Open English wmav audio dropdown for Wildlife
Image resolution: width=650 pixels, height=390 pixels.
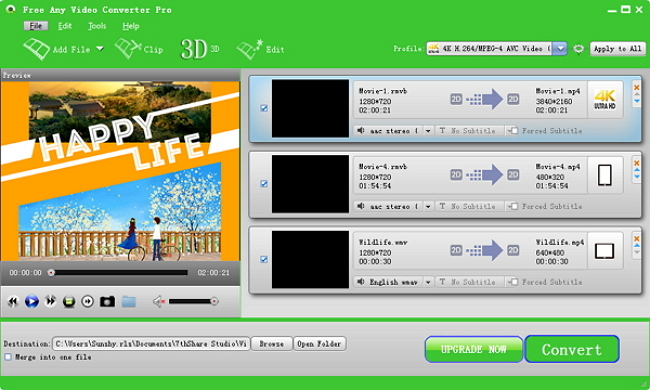(428, 282)
